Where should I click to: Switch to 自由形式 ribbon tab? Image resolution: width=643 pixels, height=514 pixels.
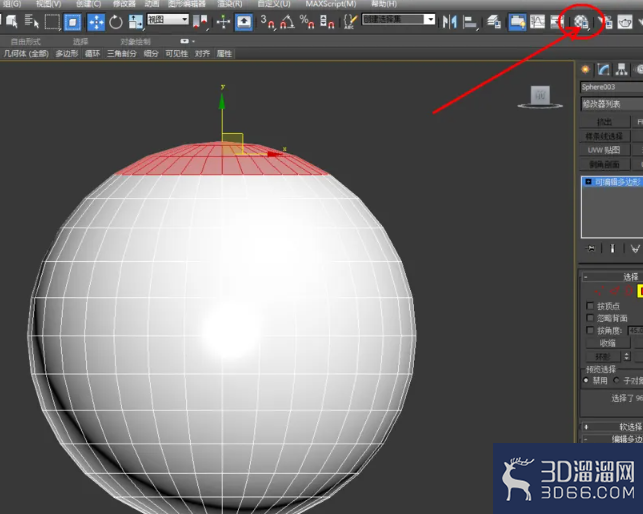tap(25, 41)
